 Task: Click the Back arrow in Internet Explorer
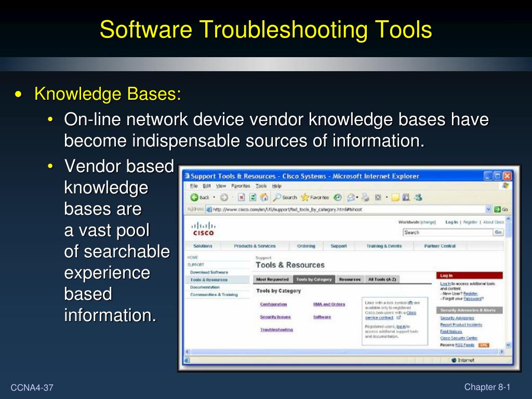click(x=194, y=197)
